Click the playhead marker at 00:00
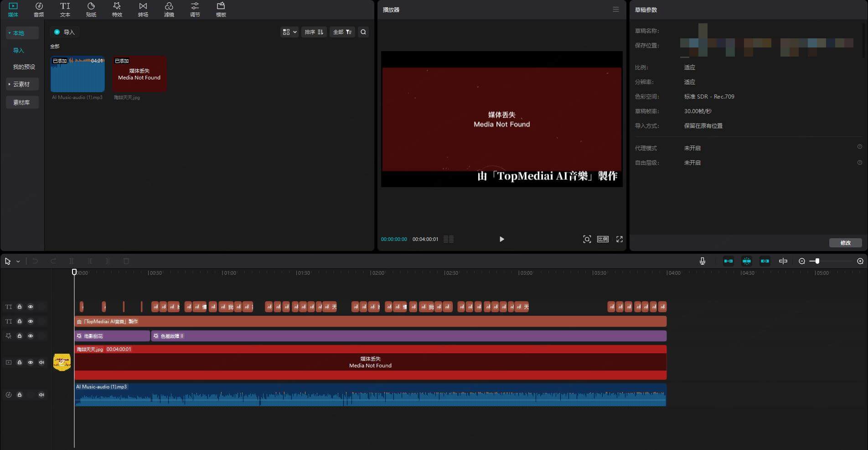The image size is (868, 450). click(74, 272)
